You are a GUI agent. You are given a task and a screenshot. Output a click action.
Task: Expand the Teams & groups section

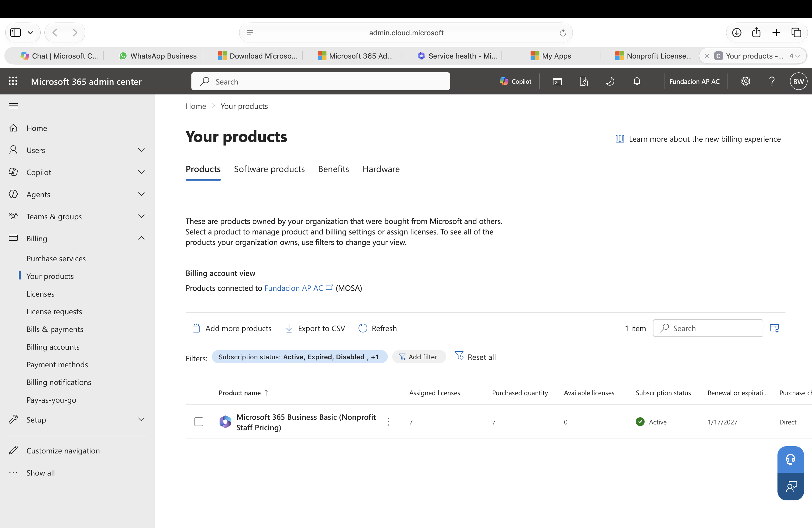(141, 216)
